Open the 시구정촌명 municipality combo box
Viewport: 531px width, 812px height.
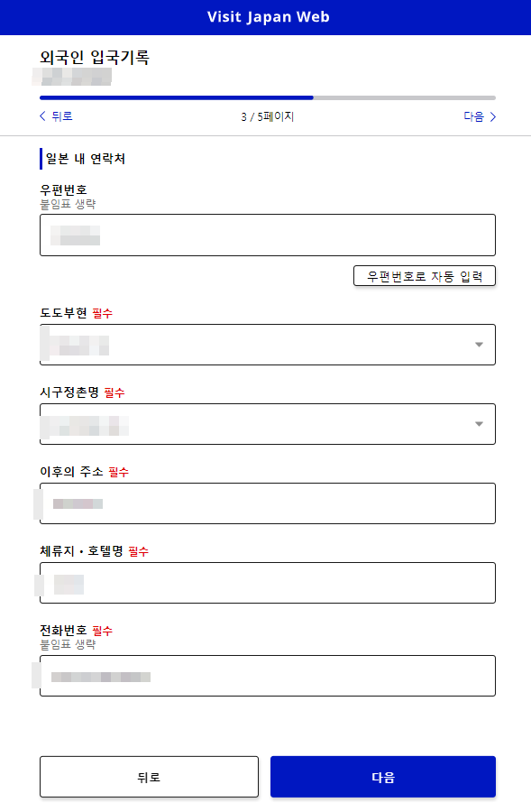click(x=267, y=424)
